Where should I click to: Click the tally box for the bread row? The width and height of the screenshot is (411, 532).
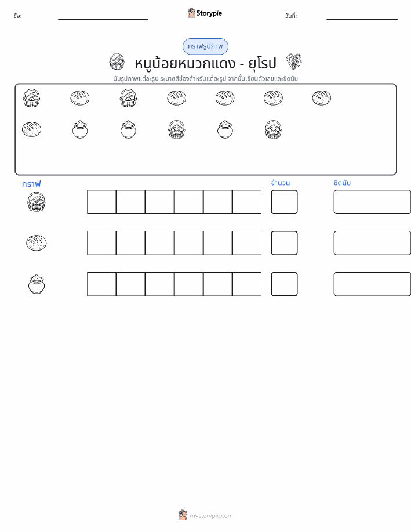click(372, 243)
